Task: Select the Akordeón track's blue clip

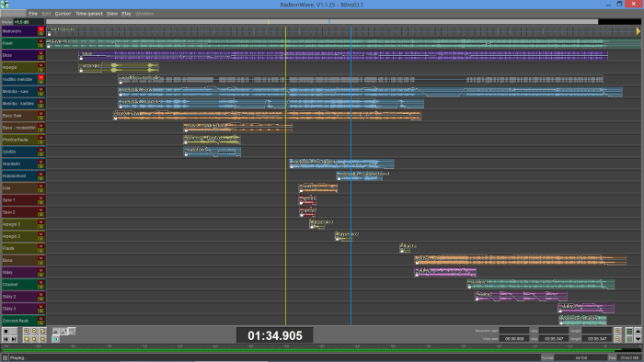Action: 341,164
